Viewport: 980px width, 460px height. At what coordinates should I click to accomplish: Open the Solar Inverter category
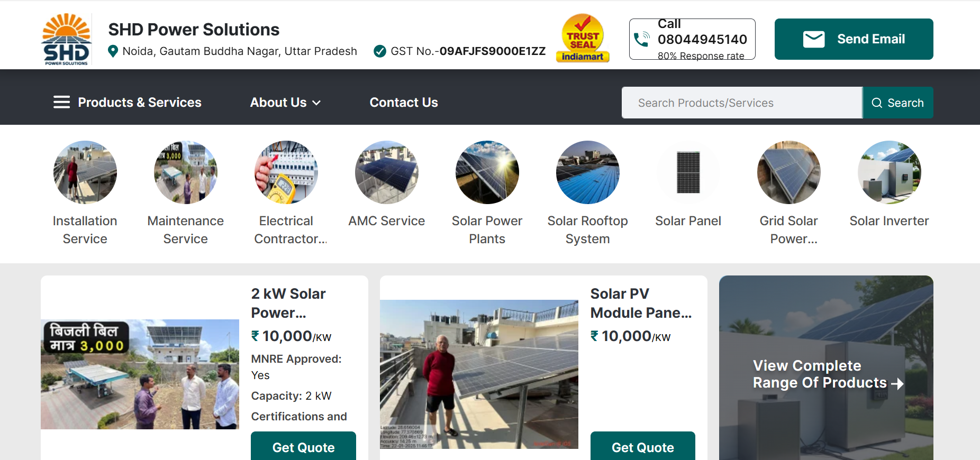click(889, 172)
